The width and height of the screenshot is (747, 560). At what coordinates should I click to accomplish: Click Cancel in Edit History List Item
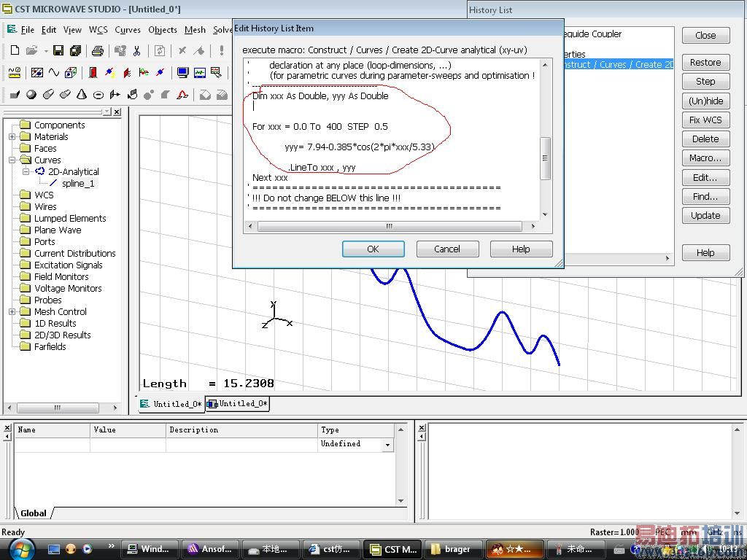click(447, 249)
